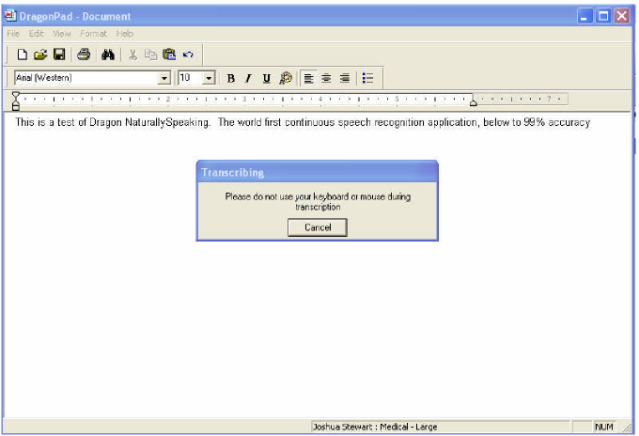
Task: Toggle Bold formatting
Action: (231, 78)
